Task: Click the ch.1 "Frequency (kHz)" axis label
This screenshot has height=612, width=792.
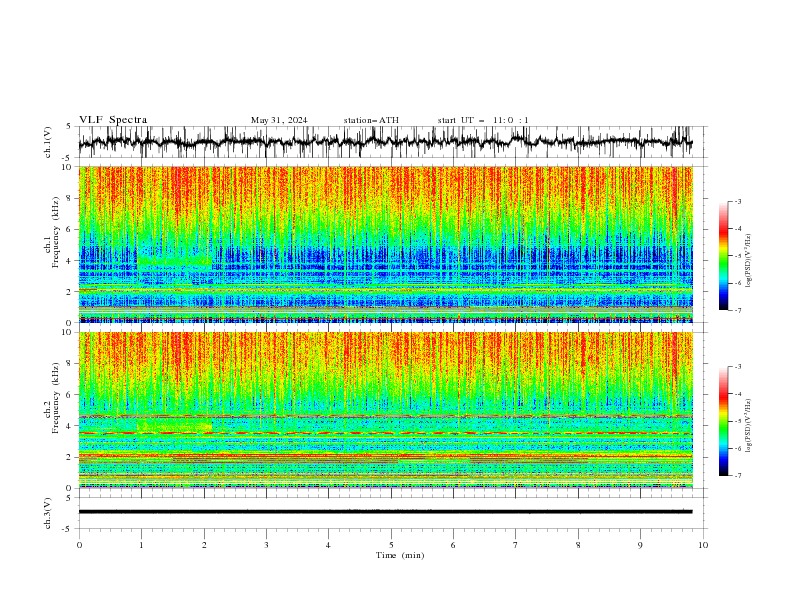Action: [x=56, y=233]
